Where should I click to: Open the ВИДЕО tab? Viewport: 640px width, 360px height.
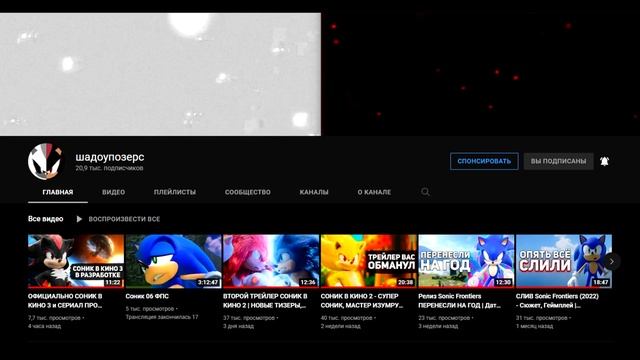pyautogui.click(x=113, y=192)
